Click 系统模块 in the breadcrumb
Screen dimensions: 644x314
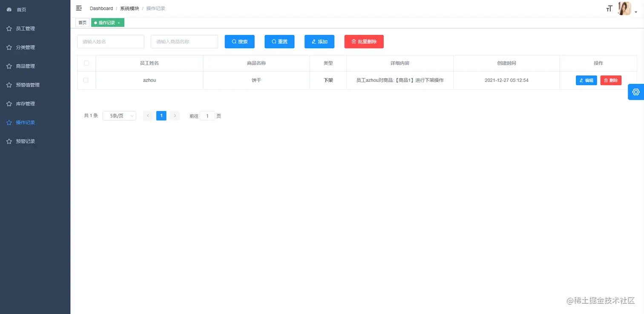point(129,9)
